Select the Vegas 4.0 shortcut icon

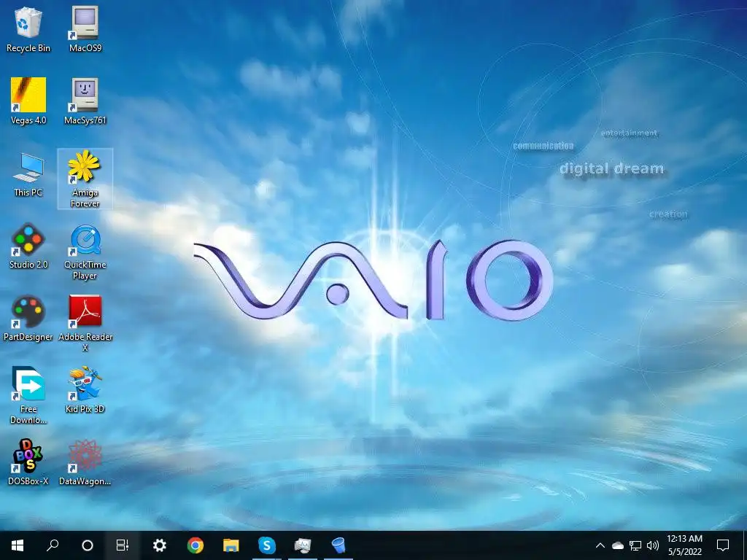tap(28, 101)
